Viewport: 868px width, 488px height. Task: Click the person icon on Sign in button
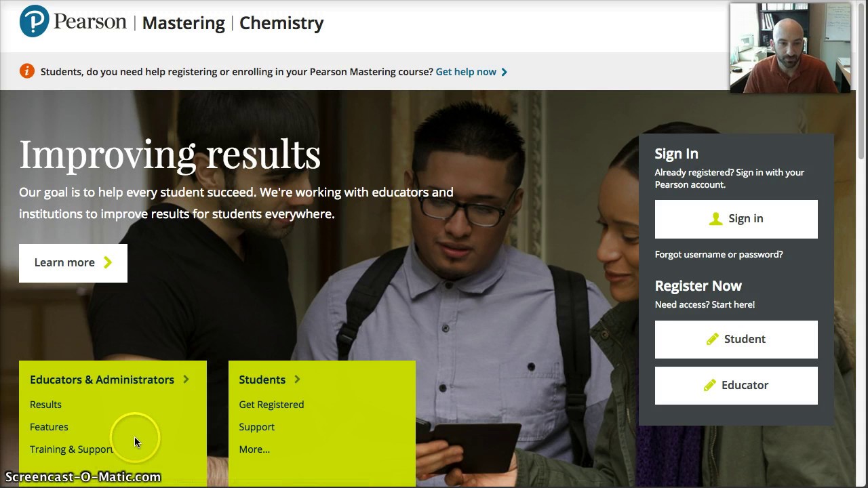(x=715, y=218)
